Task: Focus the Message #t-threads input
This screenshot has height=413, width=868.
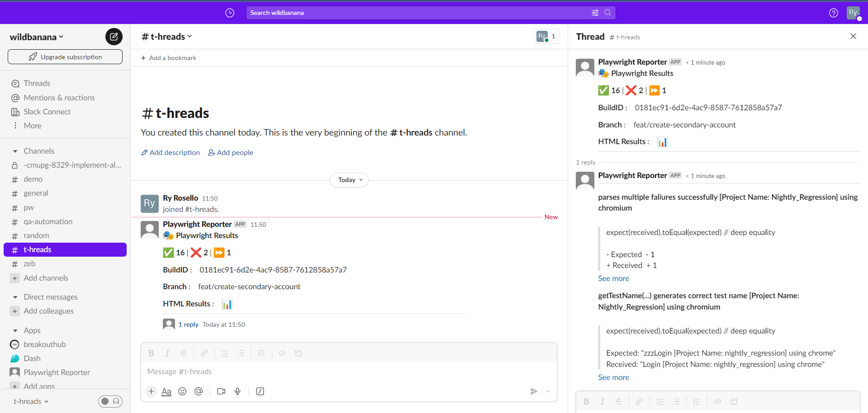Action: point(349,371)
